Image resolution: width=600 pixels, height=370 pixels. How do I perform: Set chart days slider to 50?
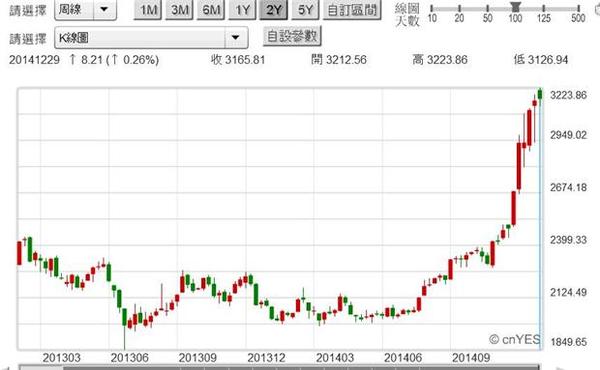click(488, 8)
